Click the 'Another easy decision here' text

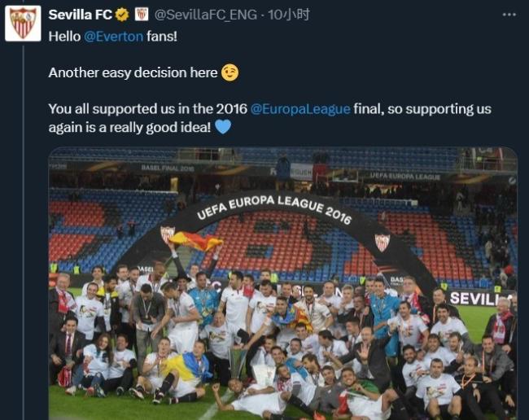click(133, 73)
